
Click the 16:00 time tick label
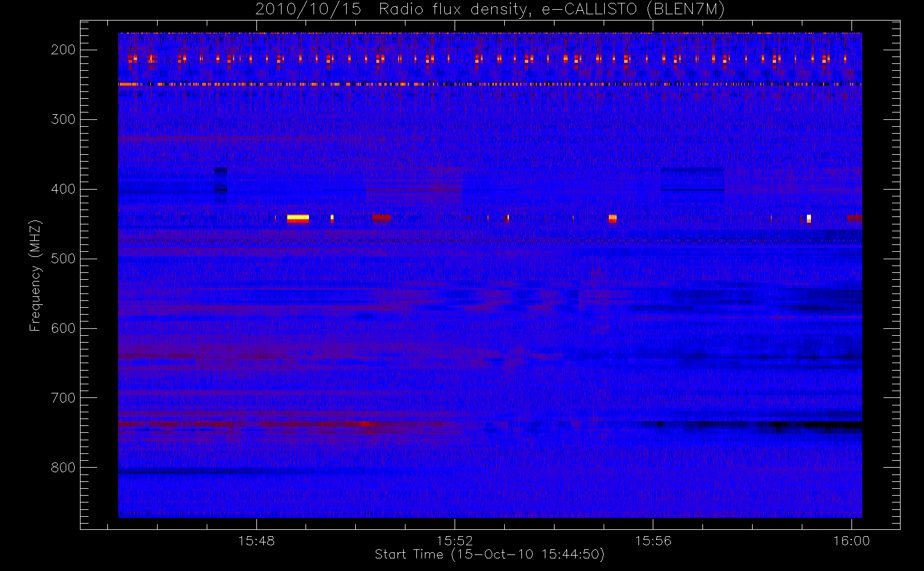851,540
